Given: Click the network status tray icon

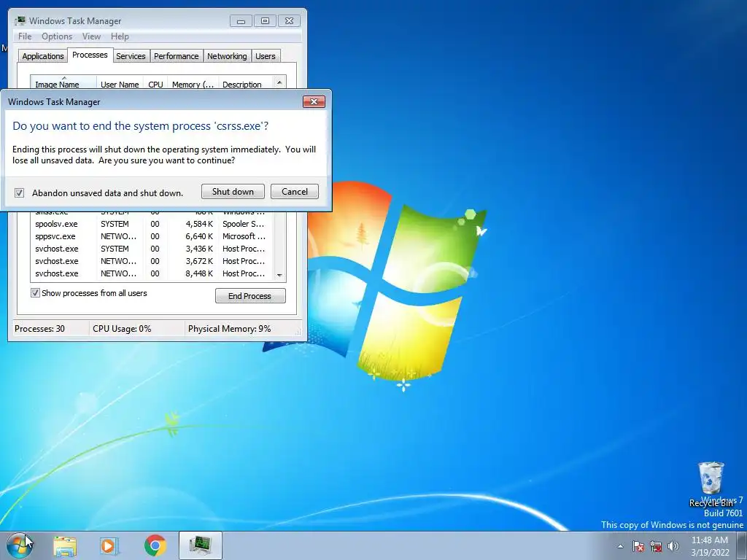Looking at the screenshot, I should 656,546.
